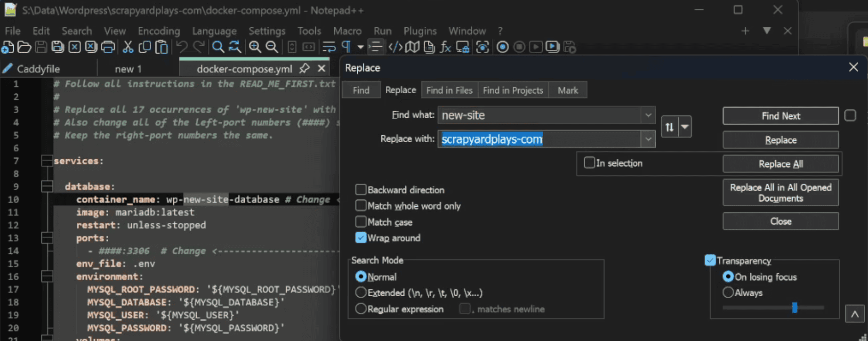The width and height of the screenshot is (868, 341).
Task: Expand the Replace with history dropdown
Action: point(648,139)
